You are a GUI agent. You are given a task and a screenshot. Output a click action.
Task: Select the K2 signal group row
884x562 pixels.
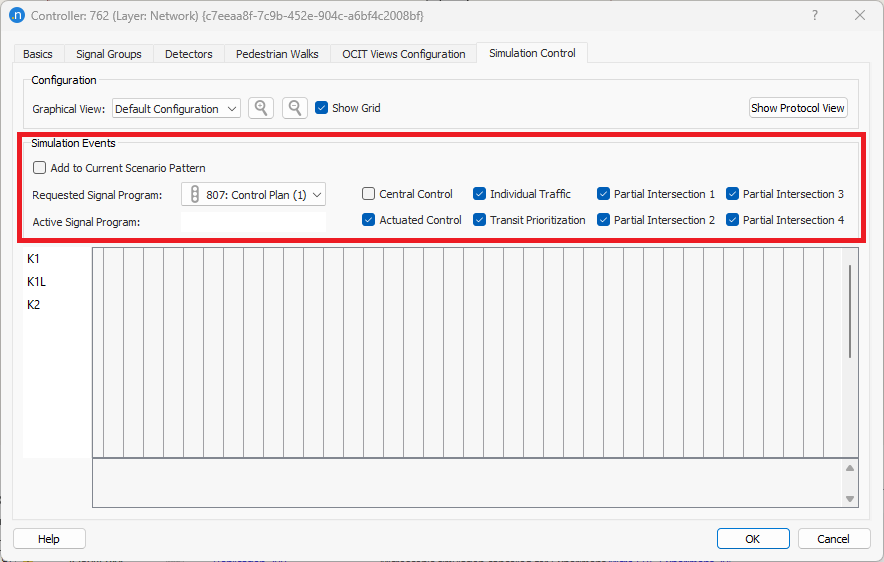[33, 305]
